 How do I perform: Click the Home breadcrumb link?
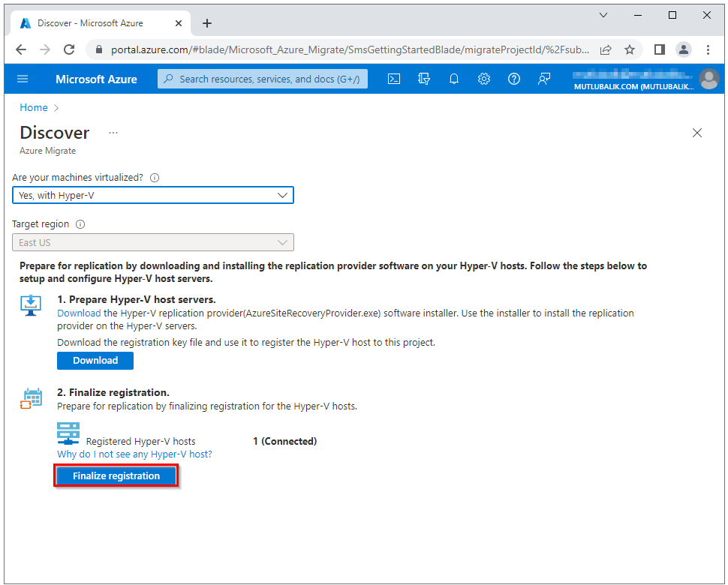[34, 108]
